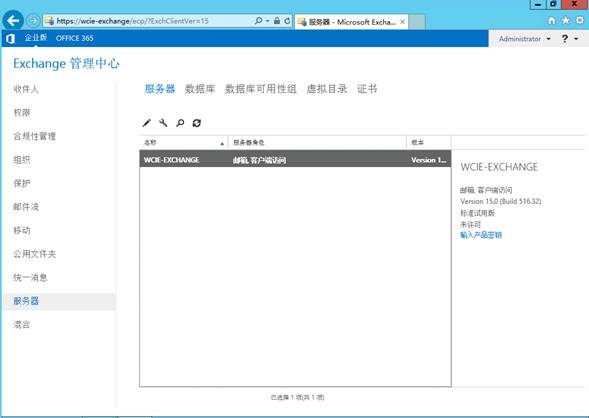Open browser favorites star icon
The image size is (589, 418).
click(566, 20)
